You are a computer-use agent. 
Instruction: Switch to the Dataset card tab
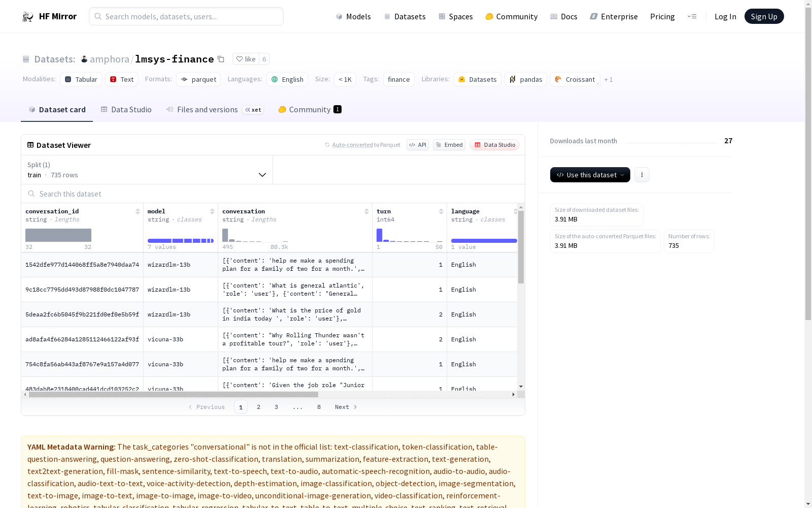pos(57,110)
